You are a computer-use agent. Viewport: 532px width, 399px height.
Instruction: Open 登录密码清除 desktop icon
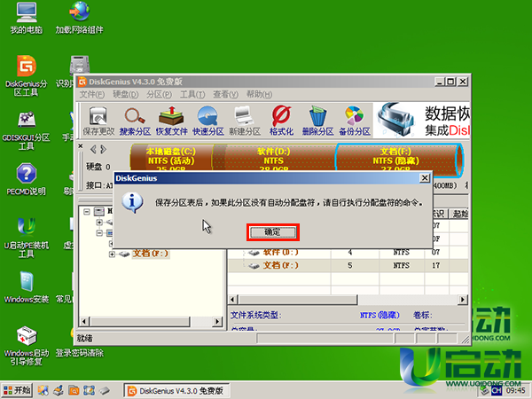click(80, 353)
